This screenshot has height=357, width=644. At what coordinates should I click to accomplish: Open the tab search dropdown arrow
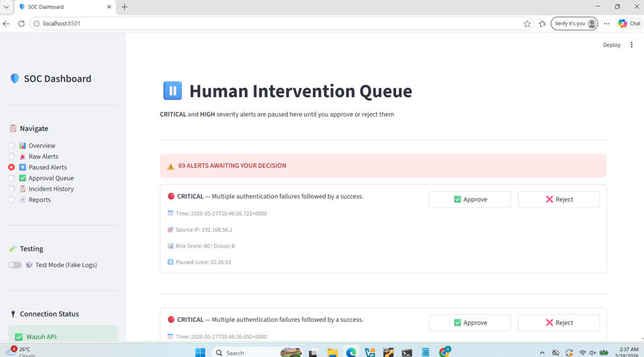click(x=6, y=7)
